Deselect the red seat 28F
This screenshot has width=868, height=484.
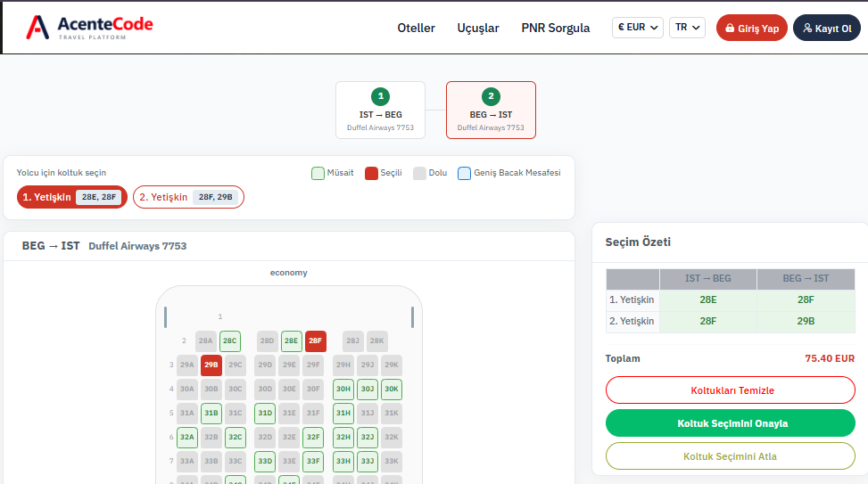315,340
